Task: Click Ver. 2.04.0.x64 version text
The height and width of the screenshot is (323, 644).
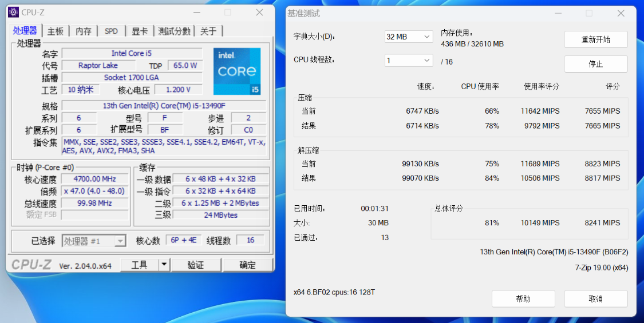Action: pos(85,266)
